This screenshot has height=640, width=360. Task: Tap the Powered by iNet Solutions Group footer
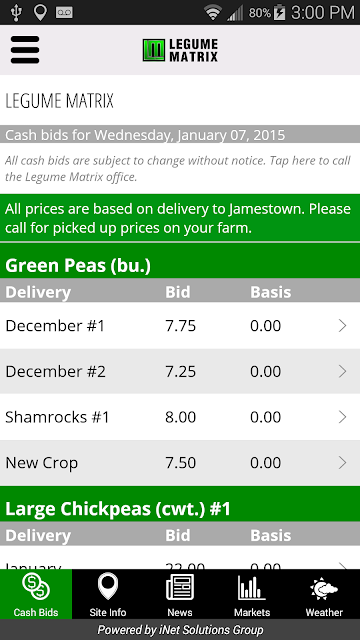click(x=180, y=630)
